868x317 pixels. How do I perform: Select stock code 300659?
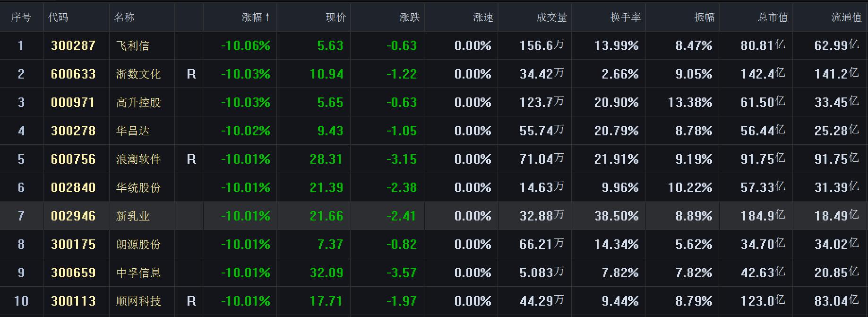point(73,273)
